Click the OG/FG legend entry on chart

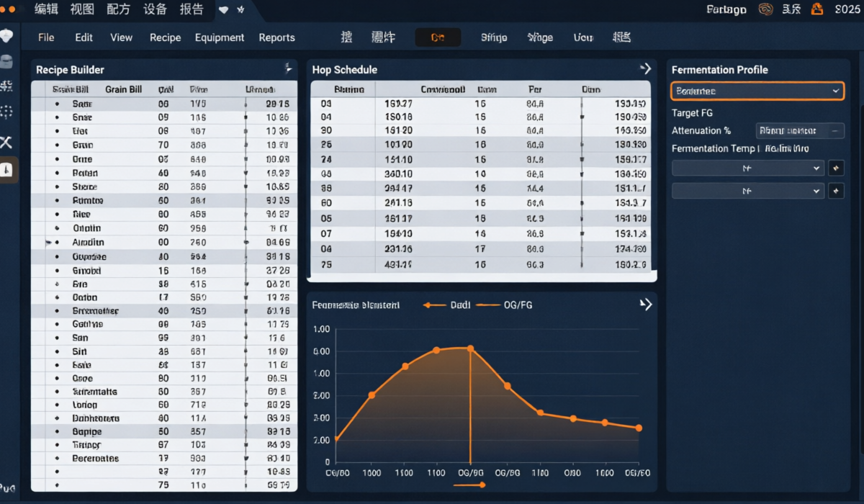[x=504, y=305]
